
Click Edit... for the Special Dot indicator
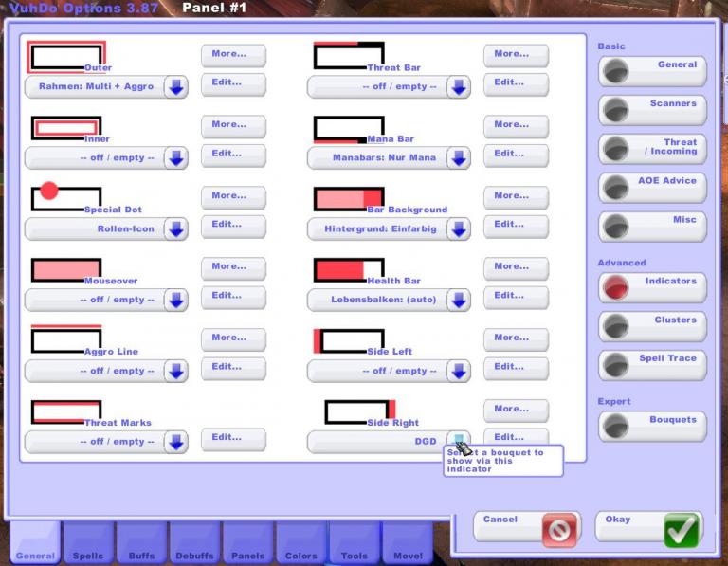click(233, 227)
